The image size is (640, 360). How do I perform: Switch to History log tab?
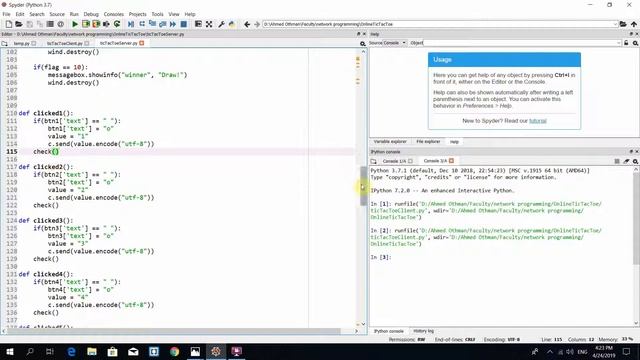coord(423,331)
